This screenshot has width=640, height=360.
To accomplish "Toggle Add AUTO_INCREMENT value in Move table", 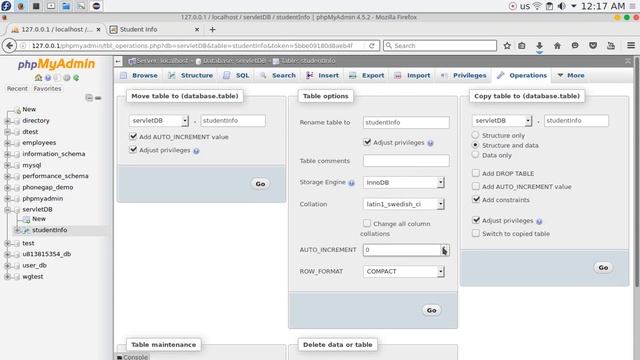I will point(133,136).
